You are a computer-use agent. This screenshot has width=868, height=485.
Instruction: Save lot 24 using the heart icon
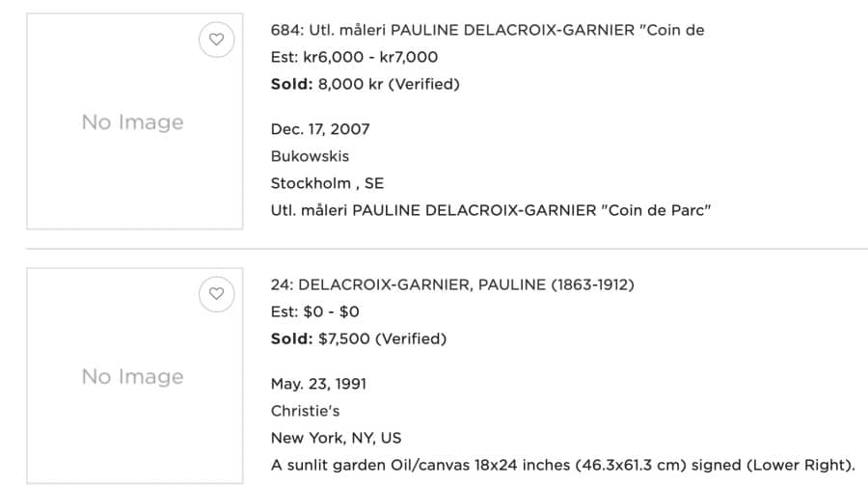(216, 294)
